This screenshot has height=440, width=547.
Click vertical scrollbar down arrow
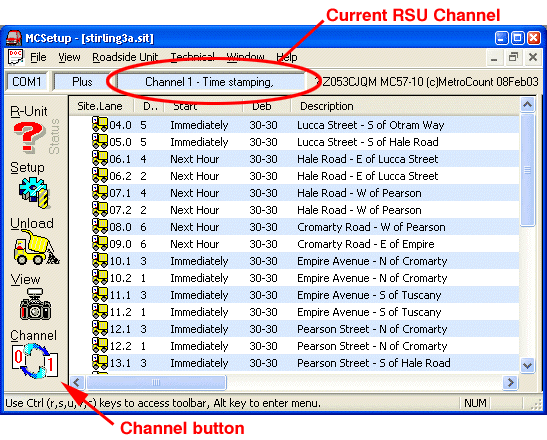pyautogui.click(x=527, y=365)
